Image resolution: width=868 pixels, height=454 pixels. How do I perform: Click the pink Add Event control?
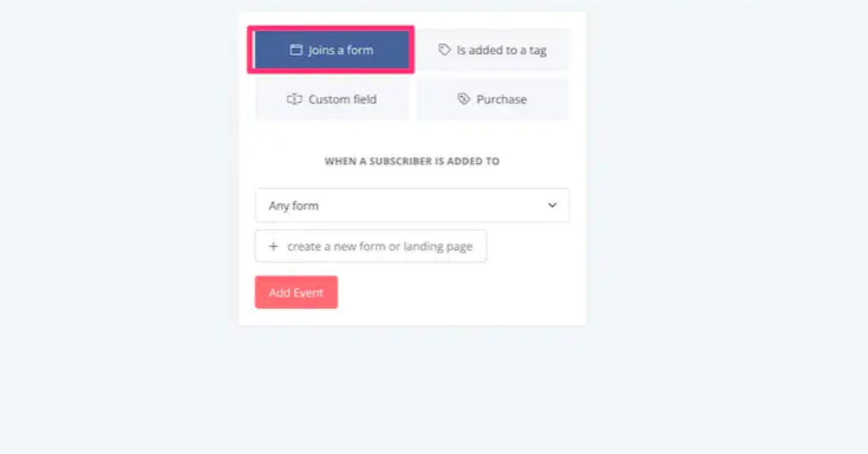point(296,292)
